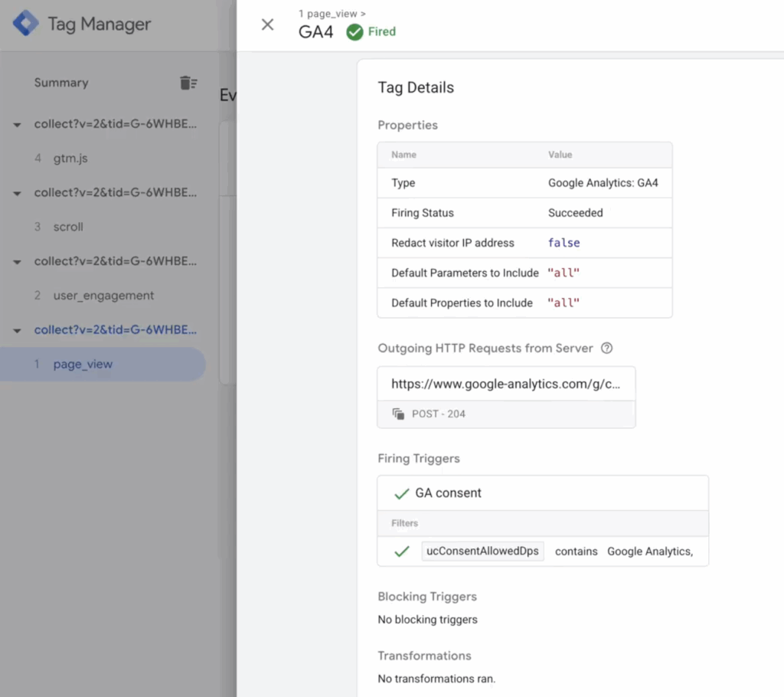Image resolution: width=784 pixels, height=697 pixels.
Task: Click the ucConsentAllowedDps variable chip
Action: point(482,551)
